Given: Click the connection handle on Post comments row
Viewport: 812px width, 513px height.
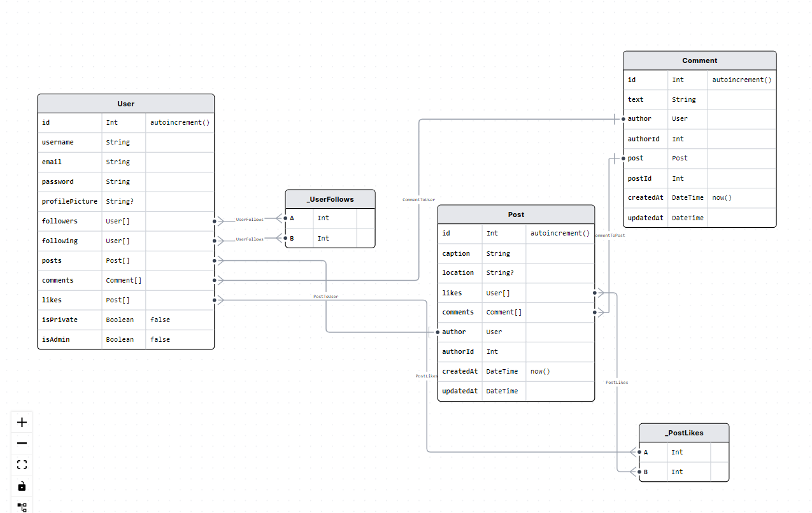Looking at the screenshot, I should [595, 312].
